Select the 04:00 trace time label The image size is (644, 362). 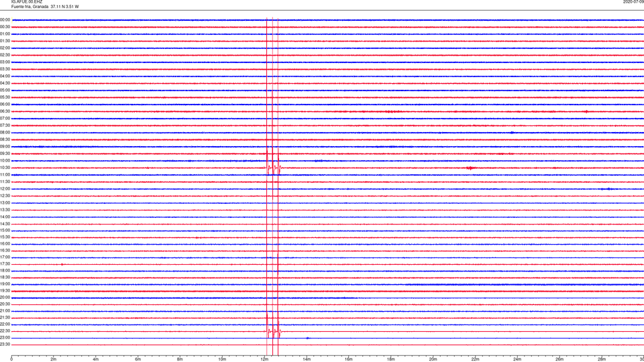click(5, 76)
